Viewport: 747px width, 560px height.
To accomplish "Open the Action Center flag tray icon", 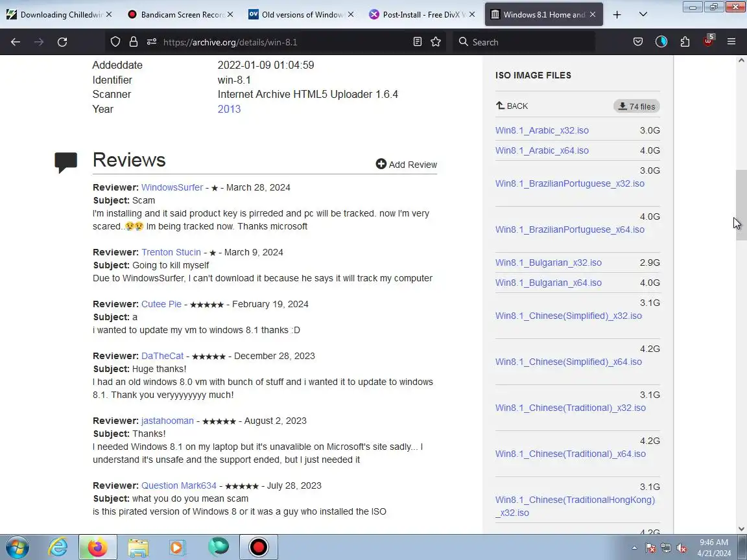I will click(x=650, y=548).
